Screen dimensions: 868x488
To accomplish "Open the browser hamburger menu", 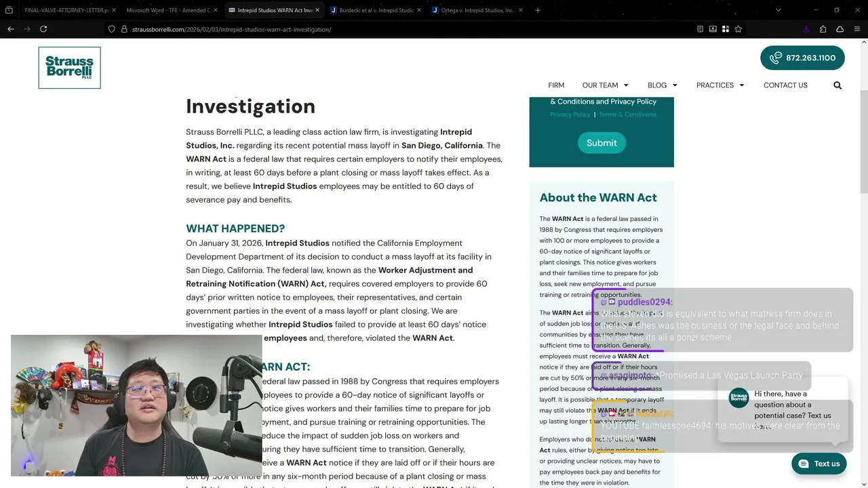I will 857,29.
